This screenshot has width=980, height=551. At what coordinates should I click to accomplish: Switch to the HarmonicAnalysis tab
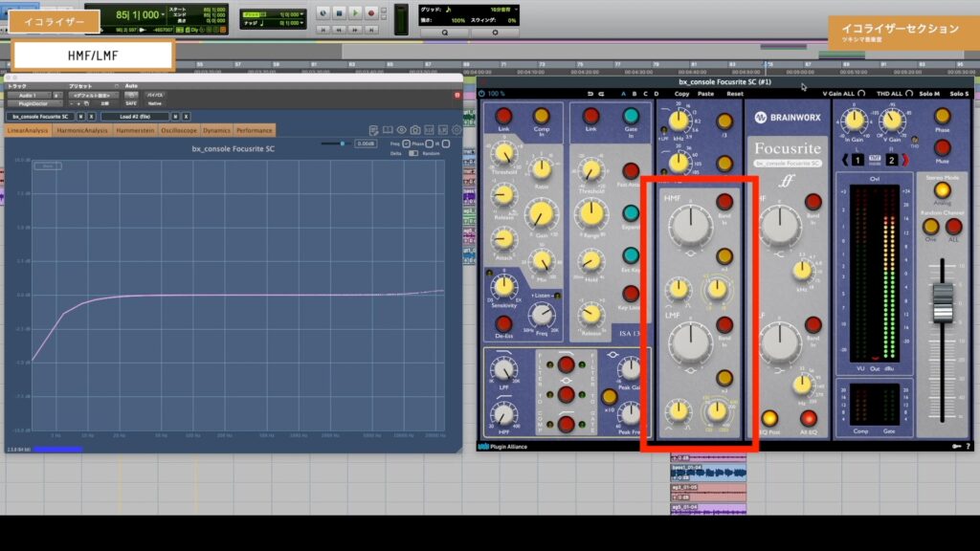click(x=82, y=130)
